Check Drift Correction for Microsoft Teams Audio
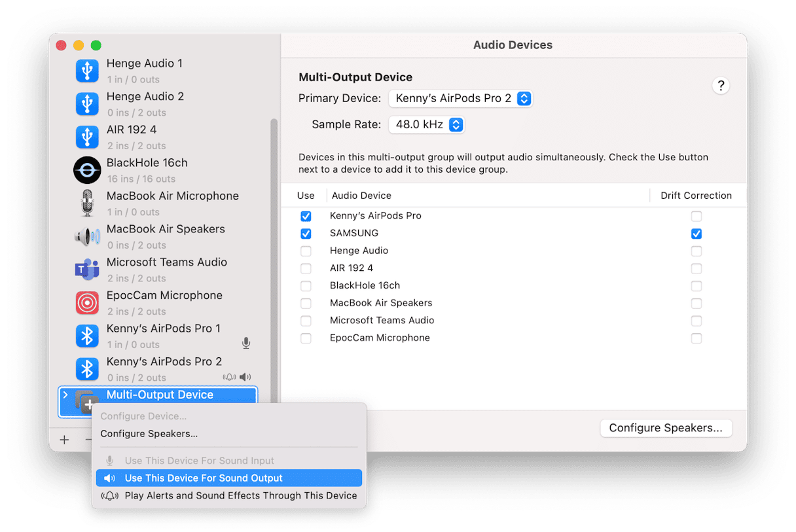Image resolution: width=796 pixels, height=532 pixels. click(x=696, y=321)
